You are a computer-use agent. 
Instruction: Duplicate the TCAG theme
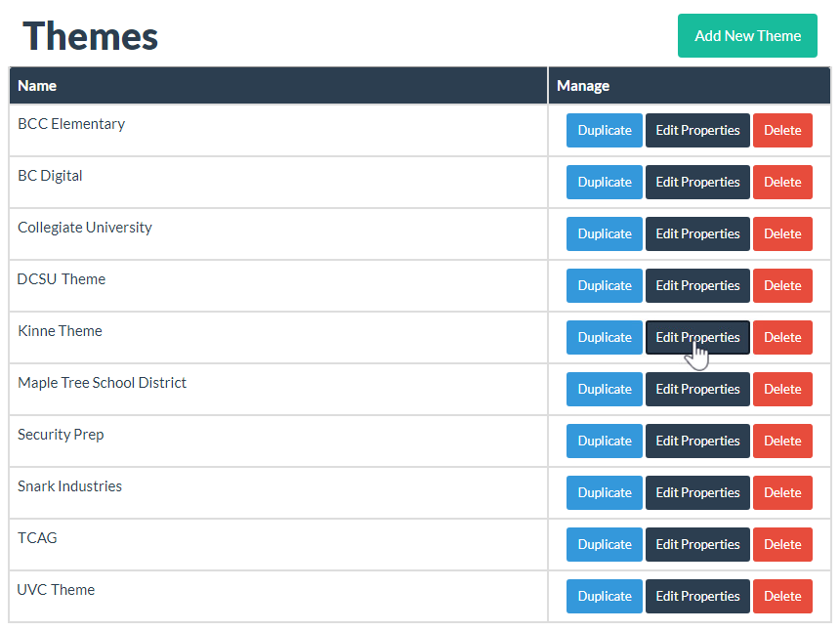click(605, 544)
